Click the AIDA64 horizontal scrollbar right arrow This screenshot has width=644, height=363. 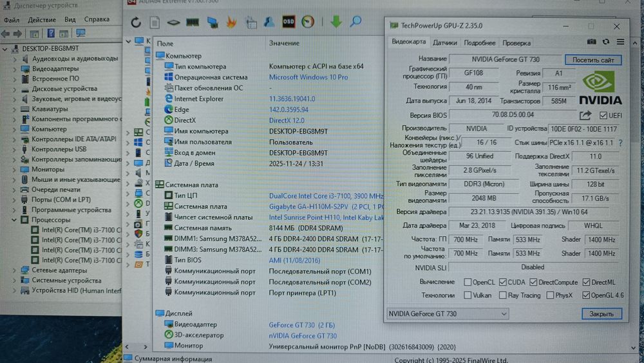145,347
